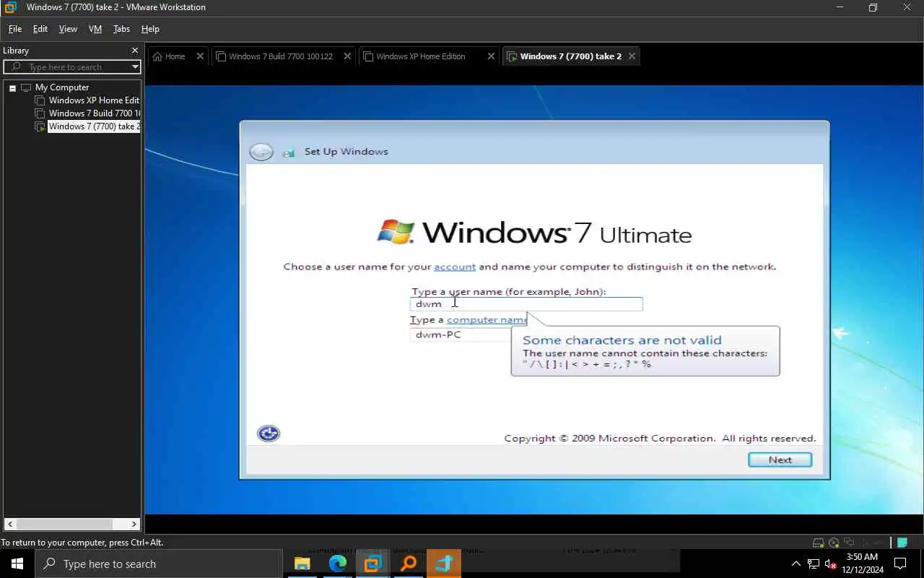The height and width of the screenshot is (578, 924).
Task: Click the library horizontal scrollbar thumb
Action: (64, 524)
